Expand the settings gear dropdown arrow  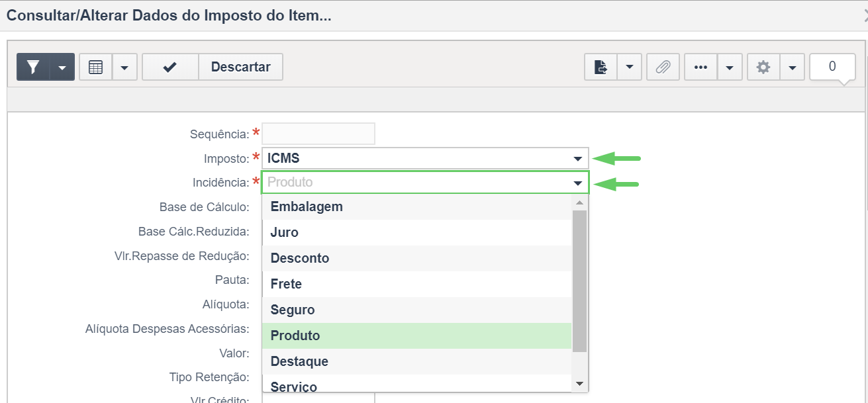pos(793,67)
